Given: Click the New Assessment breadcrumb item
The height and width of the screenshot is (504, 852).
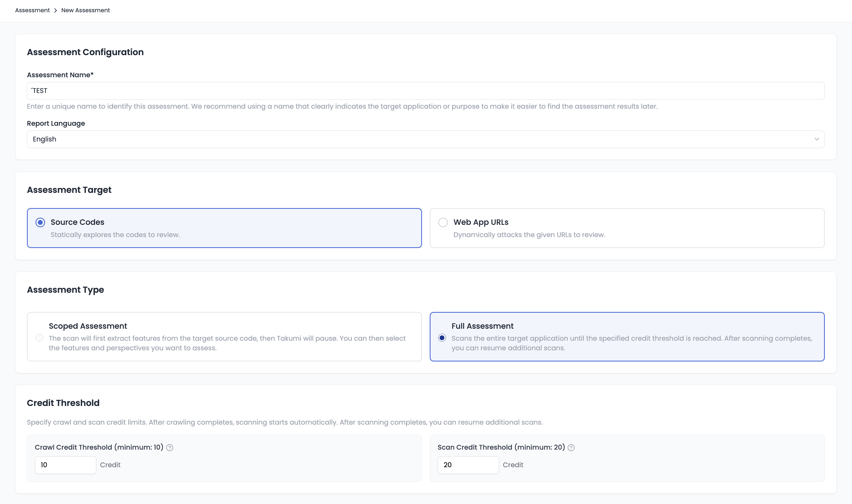Looking at the screenshot, I should pos(85,10).
